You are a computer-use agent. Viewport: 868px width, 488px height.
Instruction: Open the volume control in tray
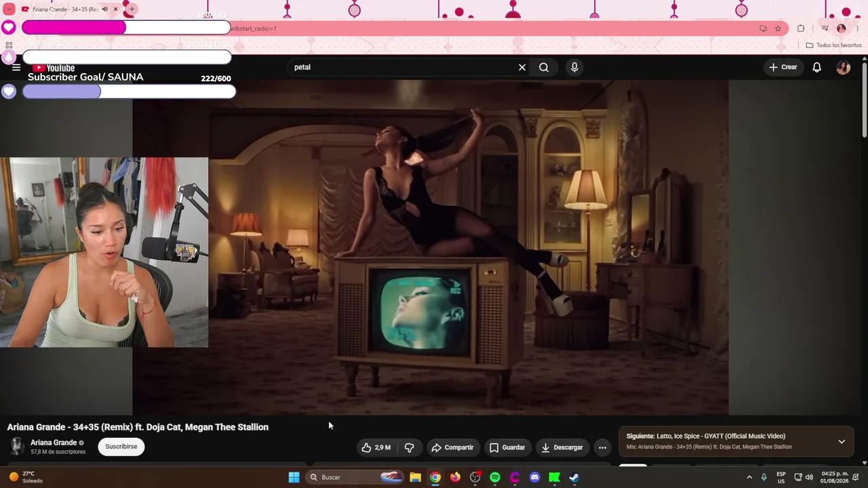point(809,477)
